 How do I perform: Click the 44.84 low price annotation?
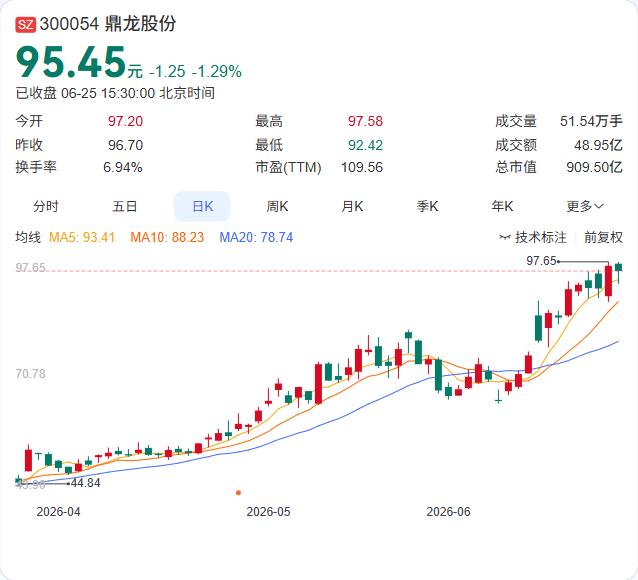pos(85,483)
